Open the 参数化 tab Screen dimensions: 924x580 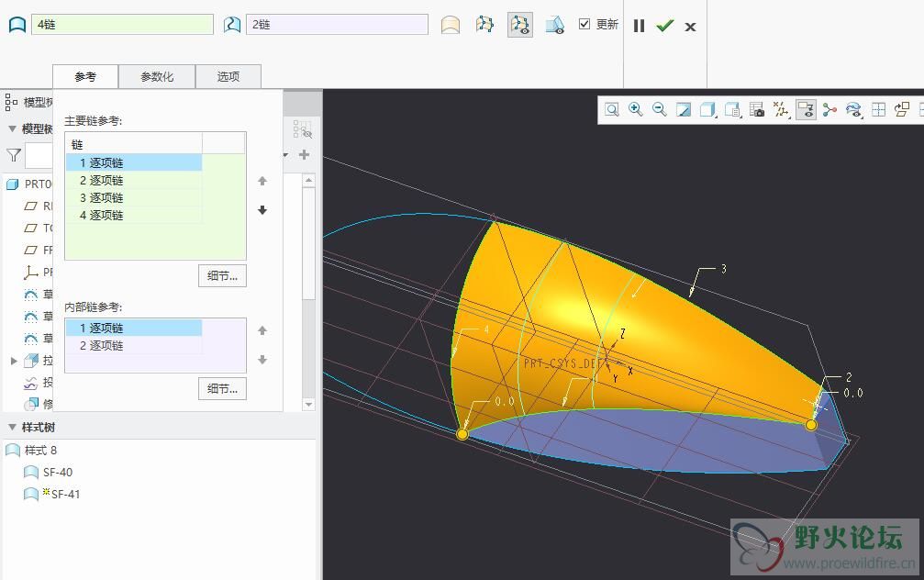click(x=157, y=76)
